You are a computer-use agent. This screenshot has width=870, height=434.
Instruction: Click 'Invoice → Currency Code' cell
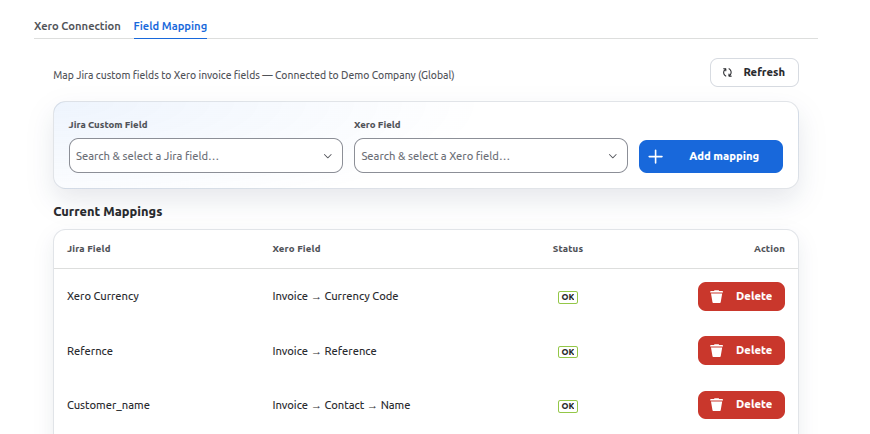pos(335,296)
